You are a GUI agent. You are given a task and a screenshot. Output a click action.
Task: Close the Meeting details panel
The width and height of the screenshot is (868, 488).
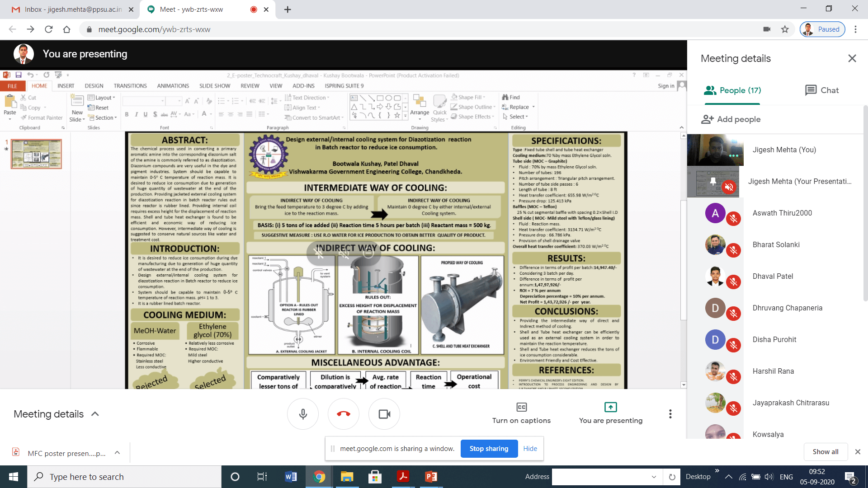(x=852, y=58)
